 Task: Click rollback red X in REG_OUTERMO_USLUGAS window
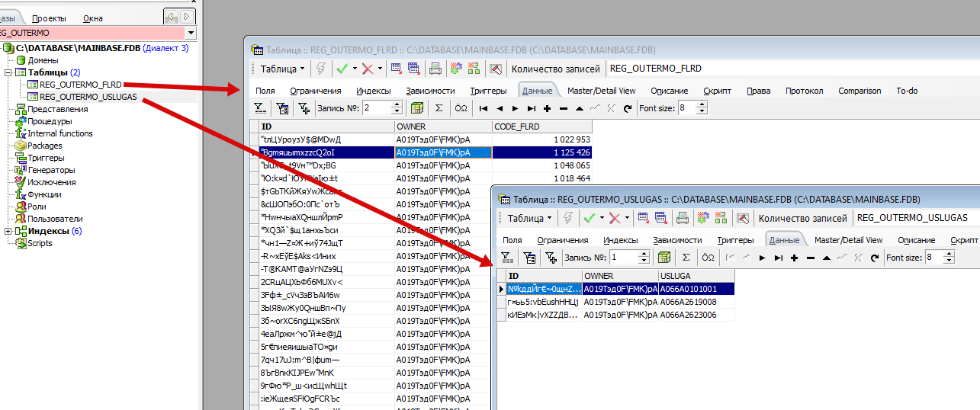pyautogui.click(x=615, y=218)
